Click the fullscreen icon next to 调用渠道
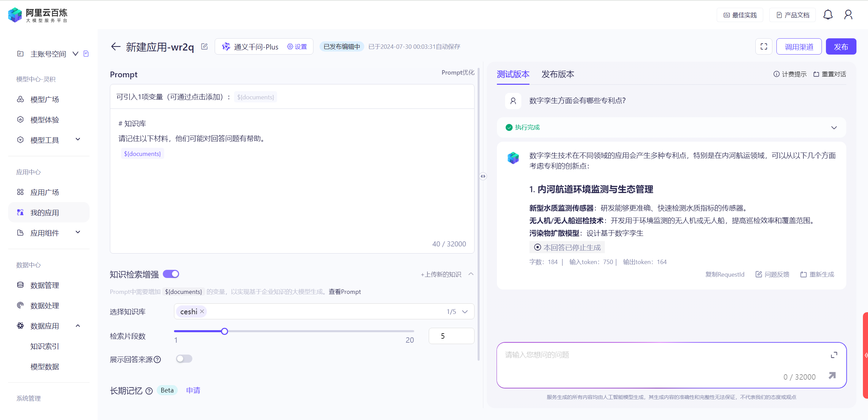Image resolution: width=868 pixels, height=420 pixels. click(x=764, y=46)
